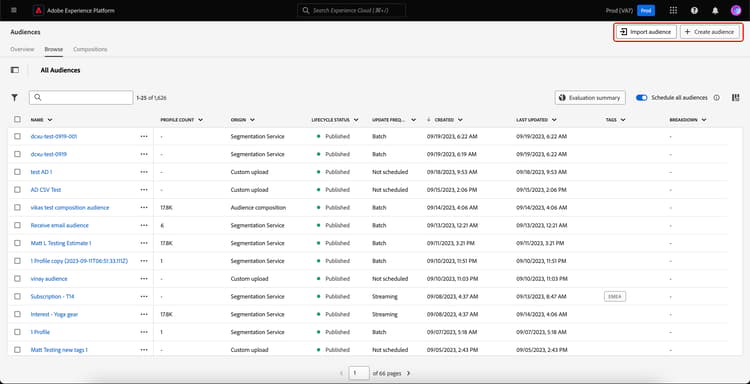Open Update Frequency column dropdown
This screenshot has width=750, height=384.
click(x=413, y=120)
